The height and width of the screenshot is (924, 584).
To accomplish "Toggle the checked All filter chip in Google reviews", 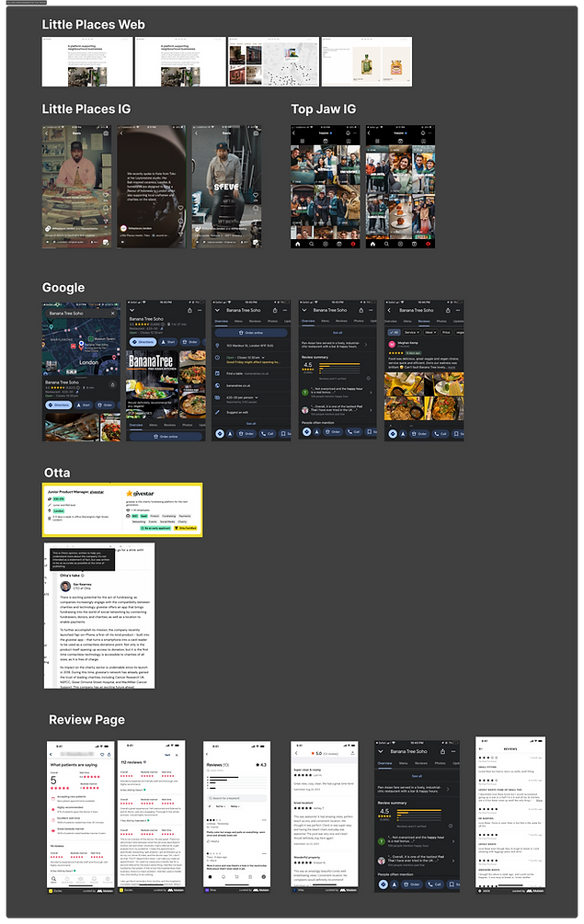I will [394, 332].
